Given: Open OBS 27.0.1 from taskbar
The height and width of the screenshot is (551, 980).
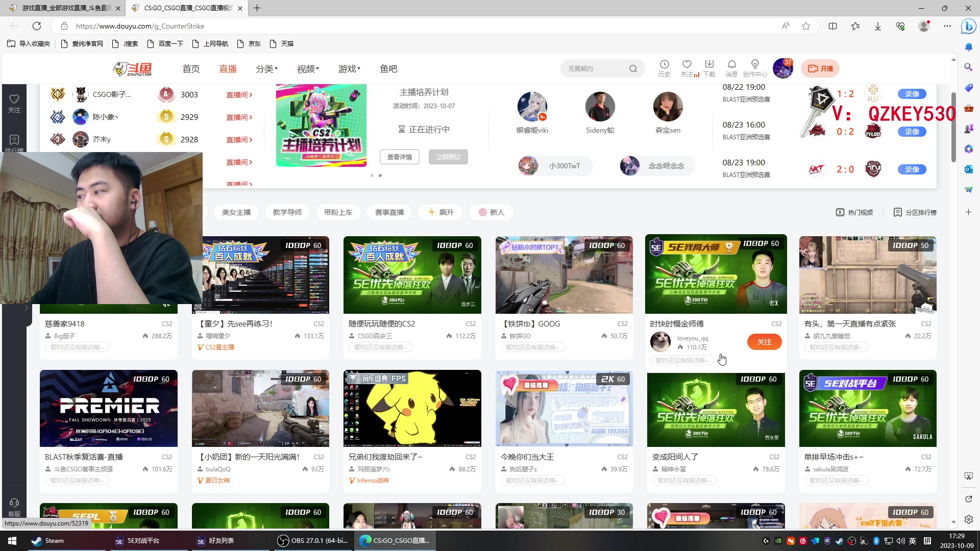Looking at the screenshot, I should tap(313, 541).
